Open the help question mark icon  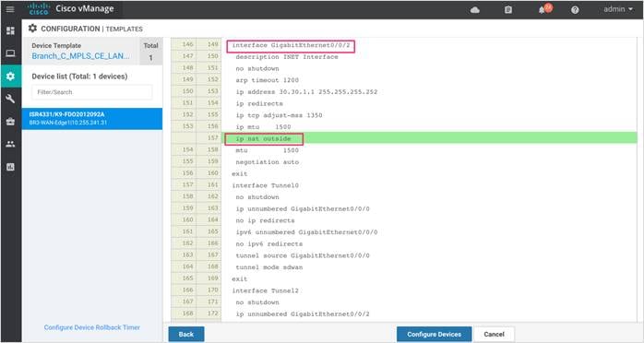tap(575, 10)
